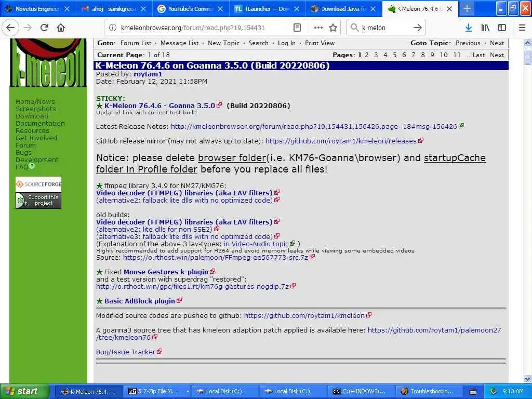Open alternative2 lite dlls for non SSE2
The width and height of the screenshot is (532, 399).
coord(154,229)
